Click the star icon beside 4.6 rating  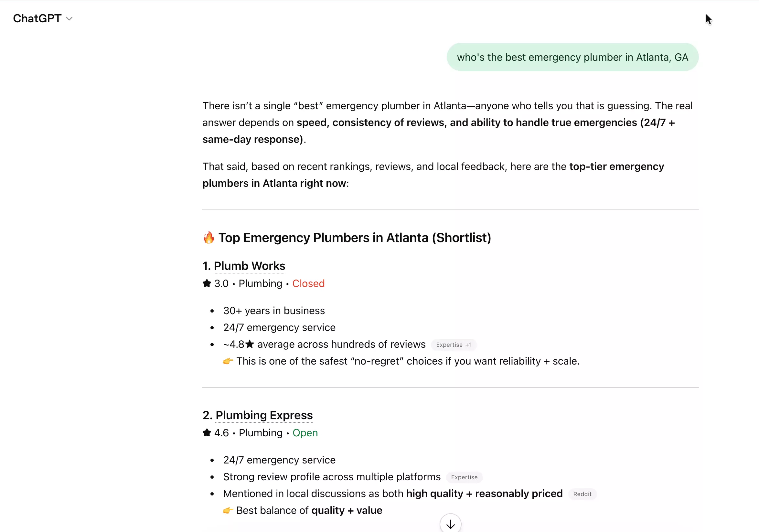pyautogui.click(x=207, y=433)
